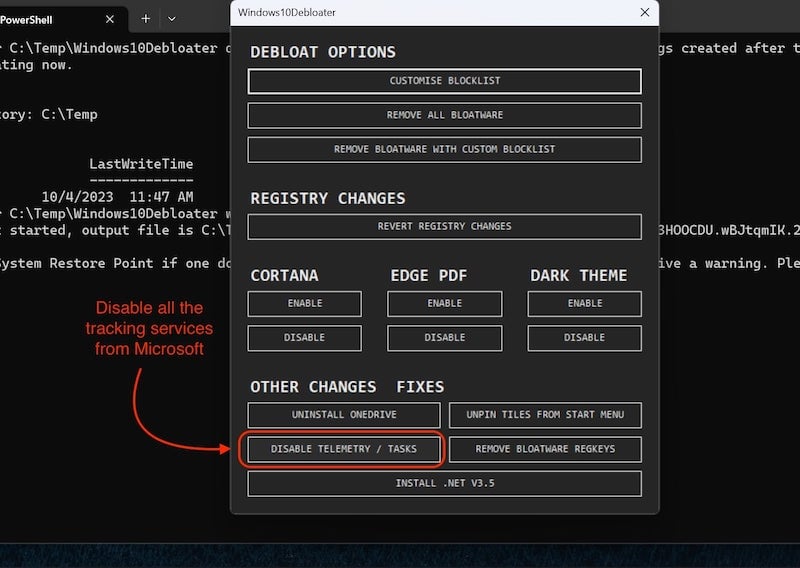Click Unpin Tiles From Start Menu
This screenshot has width=800, height=568.
(x=545, y=415)
